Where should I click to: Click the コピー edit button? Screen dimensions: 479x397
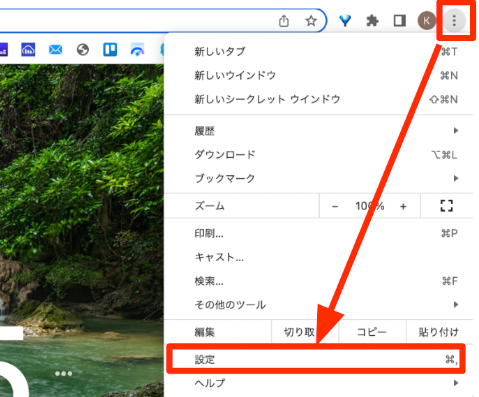pos(372,332)
